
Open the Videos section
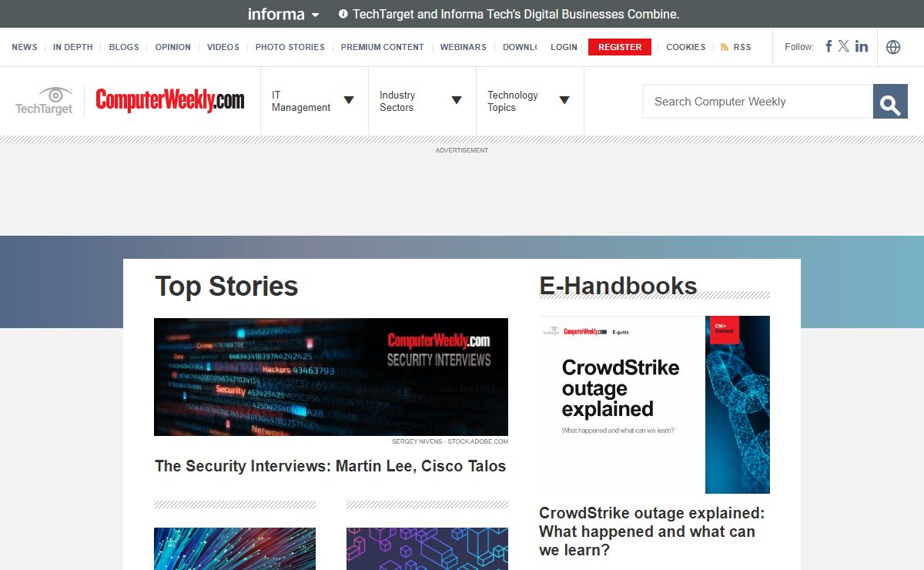[x=223, y=47]
